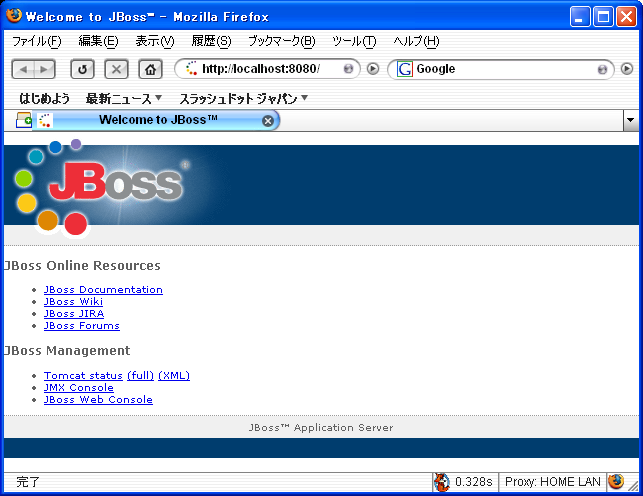Click into the localhost:8080 address field
Viewport: 643px width, 496px height.
(x=265, y=69)
